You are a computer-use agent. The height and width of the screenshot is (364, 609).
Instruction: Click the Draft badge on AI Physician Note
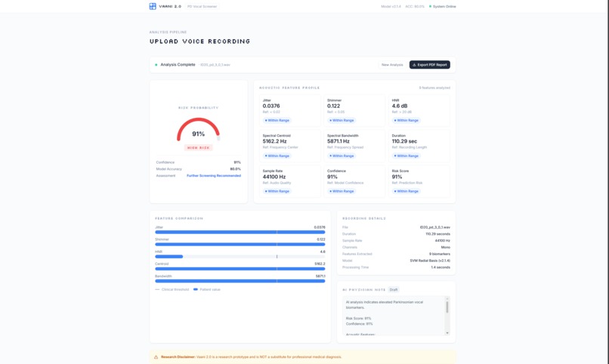[394, 290]
